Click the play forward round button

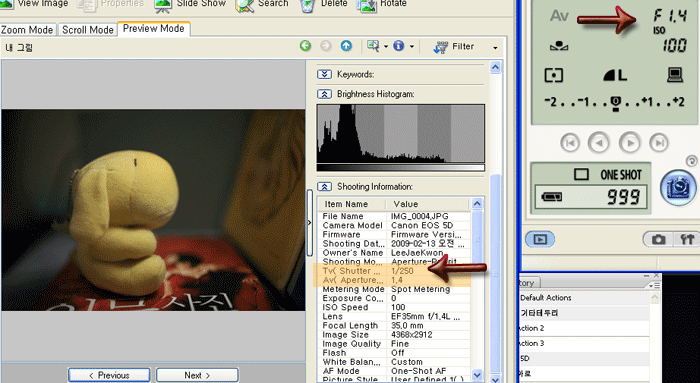pos(629,143)
